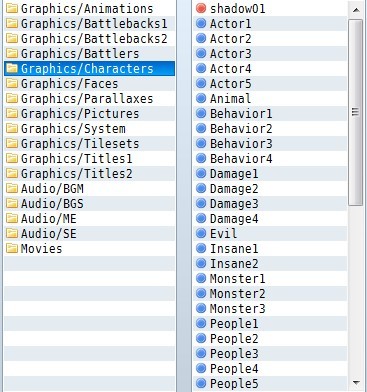The image size is (367, 392).
Task: Choose the Actor2 resource
Action: coord(270,38)
